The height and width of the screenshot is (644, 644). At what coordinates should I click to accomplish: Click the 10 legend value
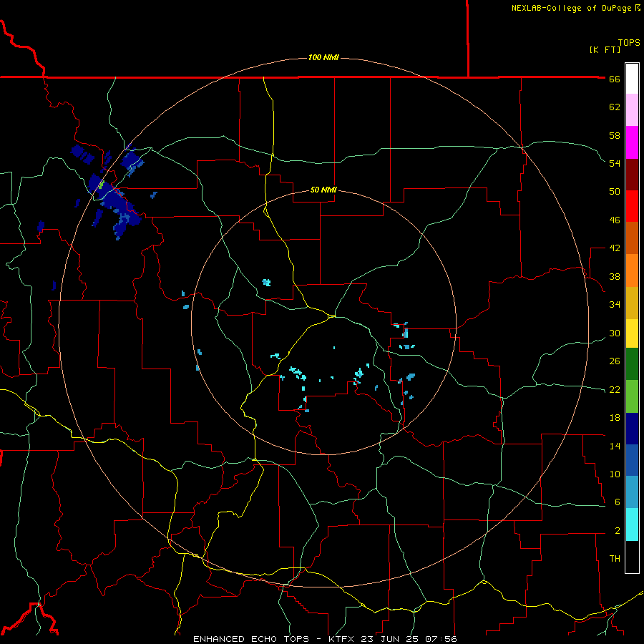(x=615, y=474)
